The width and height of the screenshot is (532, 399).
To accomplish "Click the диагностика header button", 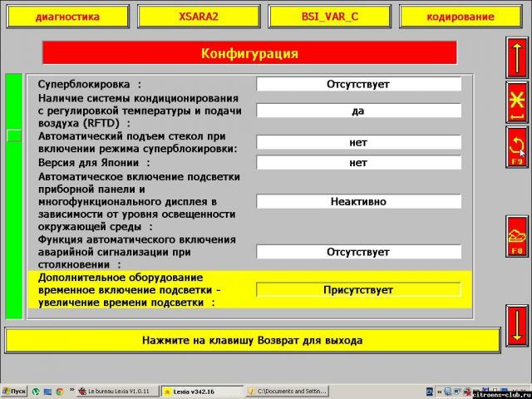I will (68, 17).
